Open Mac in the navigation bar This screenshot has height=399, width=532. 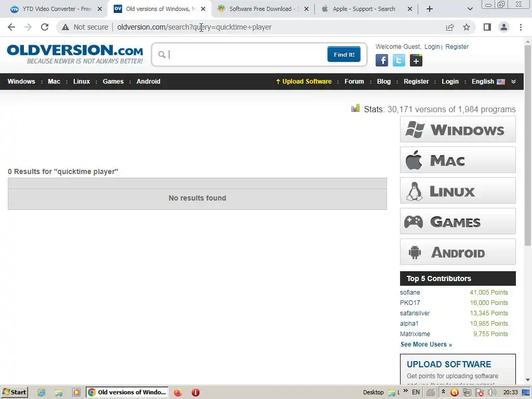tap(54, 82)
